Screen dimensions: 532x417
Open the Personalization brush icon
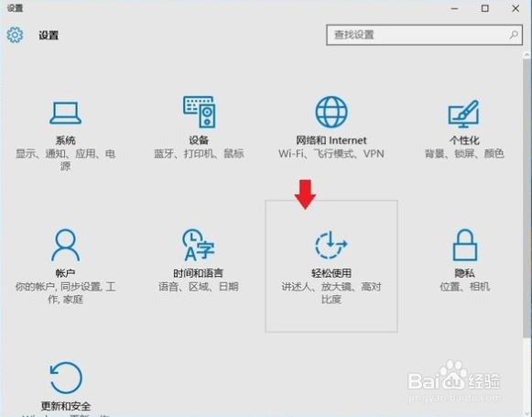[463, 114]
